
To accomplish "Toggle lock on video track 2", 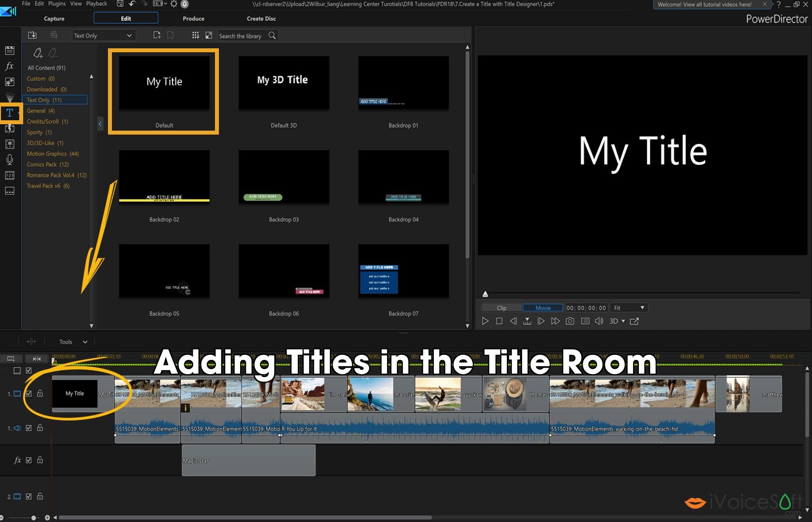I will (x=40, y=496).
